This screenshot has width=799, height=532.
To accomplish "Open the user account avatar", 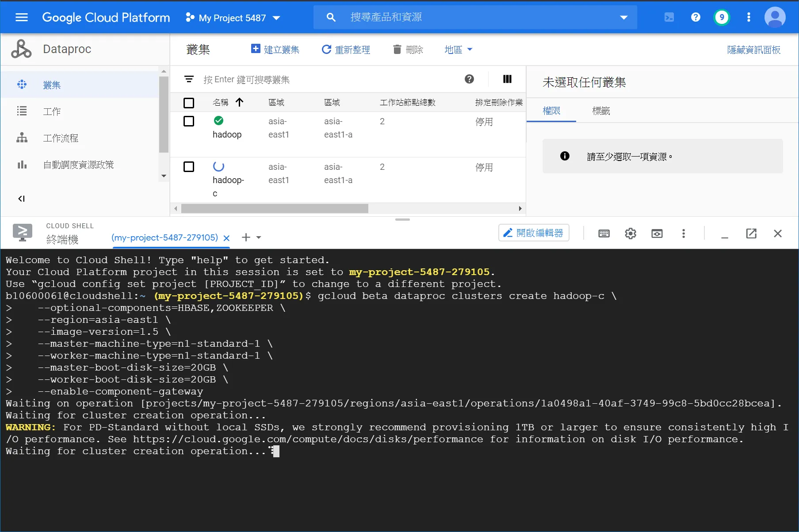I will coord(775,17).
